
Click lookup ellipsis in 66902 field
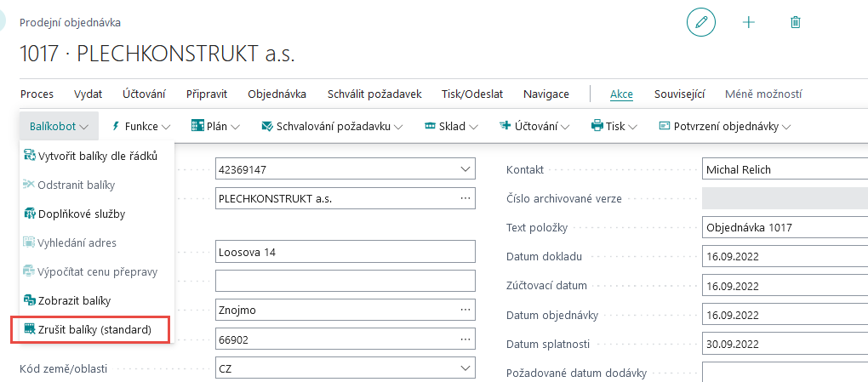point(465,339)
